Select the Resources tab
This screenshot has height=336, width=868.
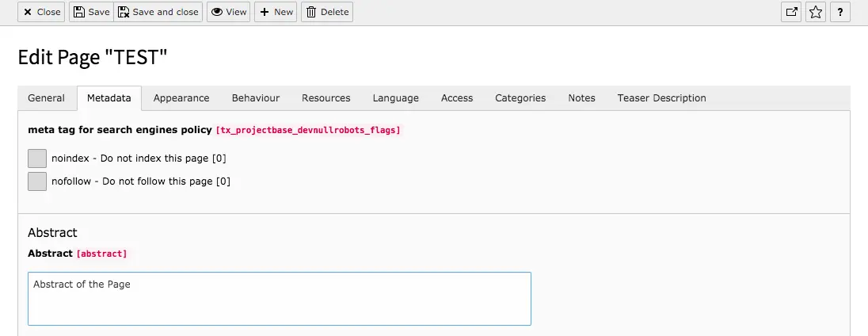point(325,98)
